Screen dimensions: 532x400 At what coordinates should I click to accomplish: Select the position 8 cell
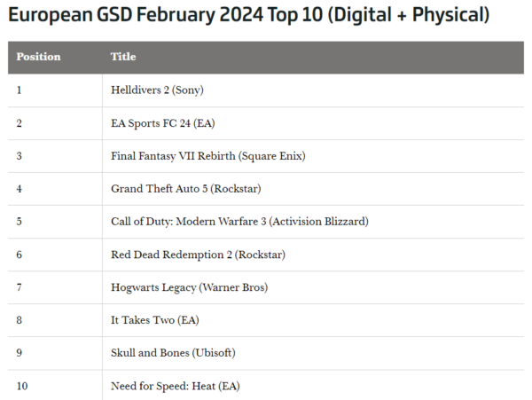tap(20, 319)
